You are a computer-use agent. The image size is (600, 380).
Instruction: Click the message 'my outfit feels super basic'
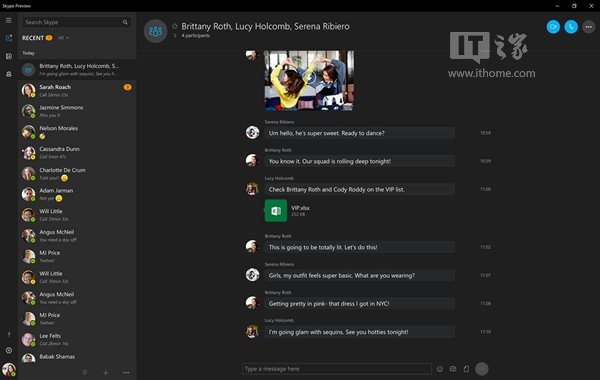(359, 276)
